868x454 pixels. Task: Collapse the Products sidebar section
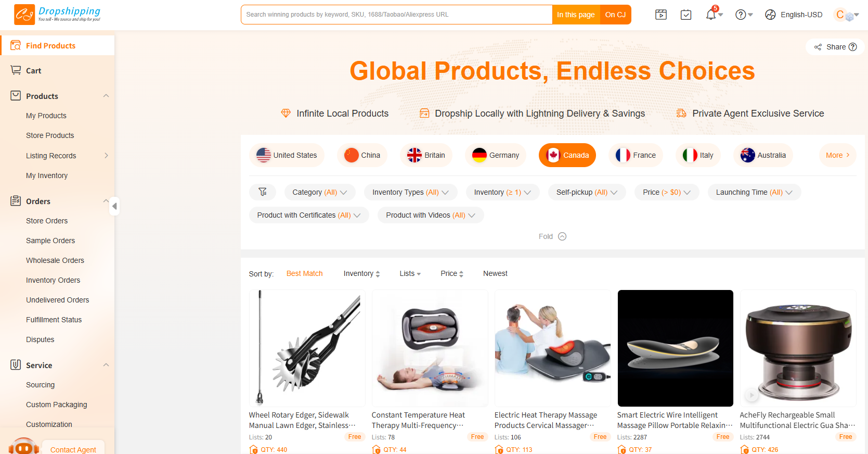(x=106, y=96)
